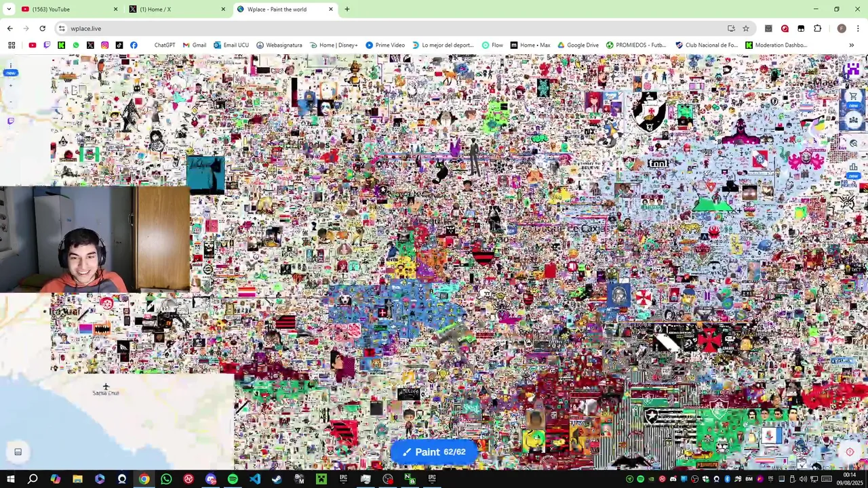
Task: Open the Chrome apps grid shortcut
Action: 12,45
